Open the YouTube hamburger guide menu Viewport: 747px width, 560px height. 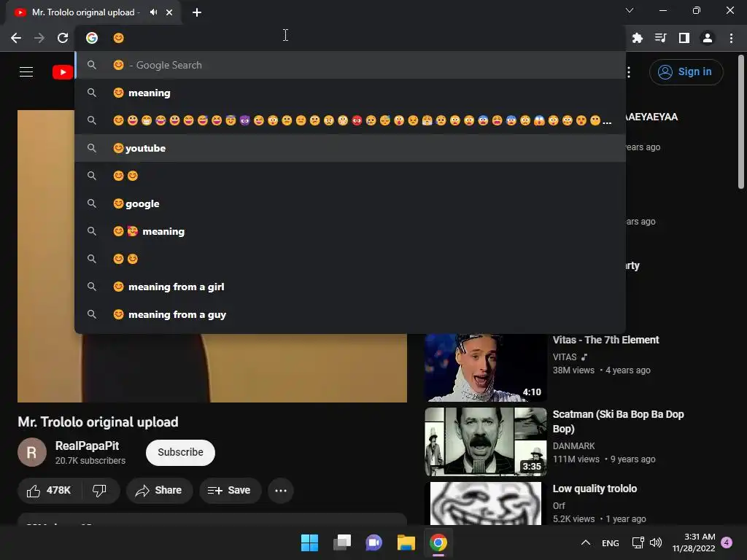26,72
